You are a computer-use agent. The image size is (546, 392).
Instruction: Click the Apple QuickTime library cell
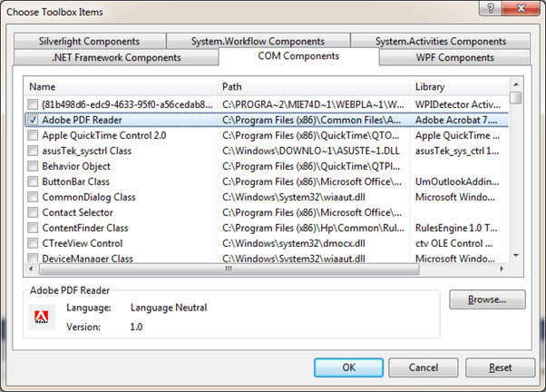click(457, 135)
